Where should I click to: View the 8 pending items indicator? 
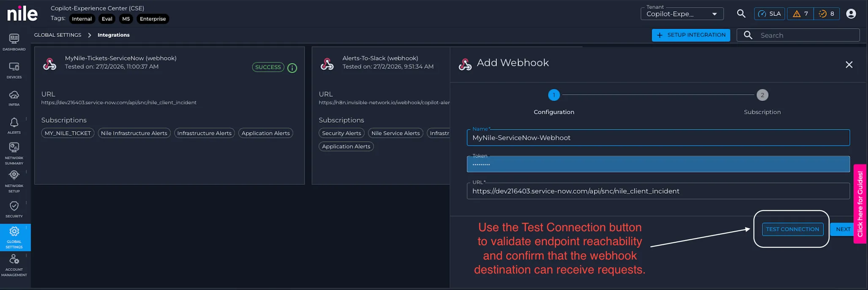(x=827, y=14)
